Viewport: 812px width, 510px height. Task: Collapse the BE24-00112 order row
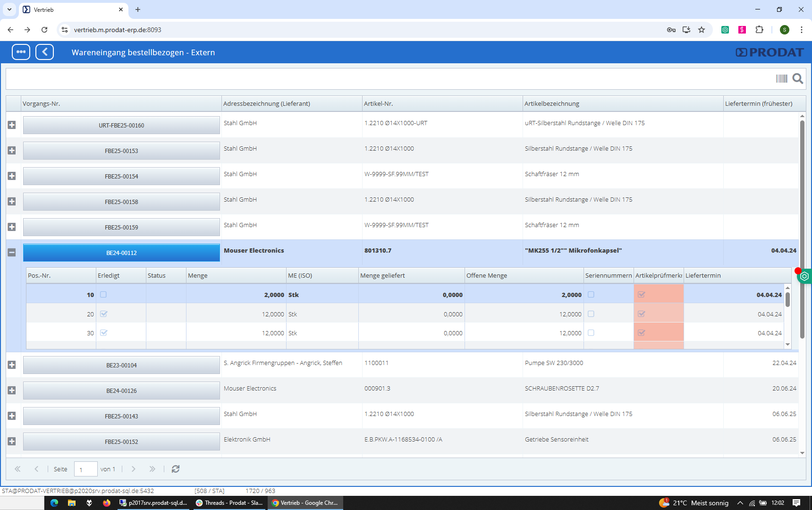coord(12,253)
